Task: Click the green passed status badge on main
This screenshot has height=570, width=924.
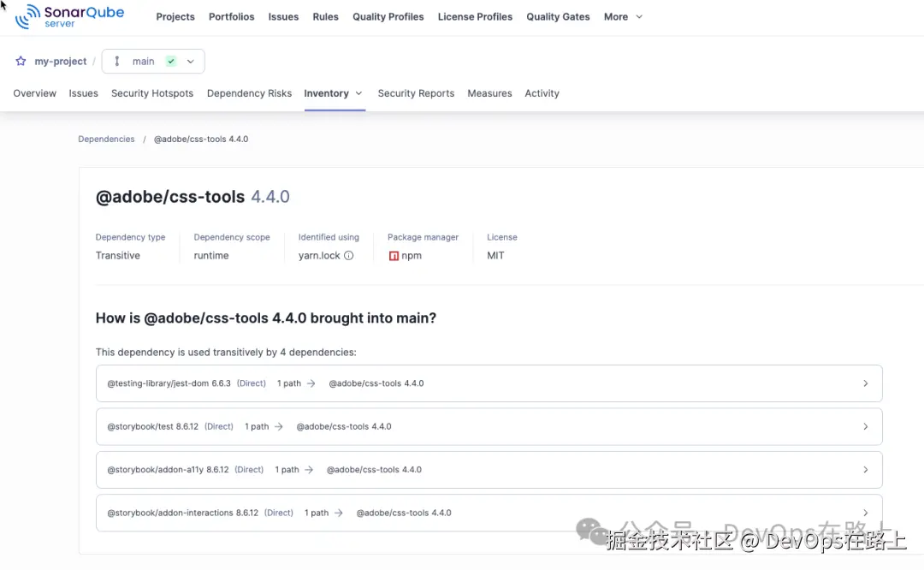Action: click(x=171, y=62)
